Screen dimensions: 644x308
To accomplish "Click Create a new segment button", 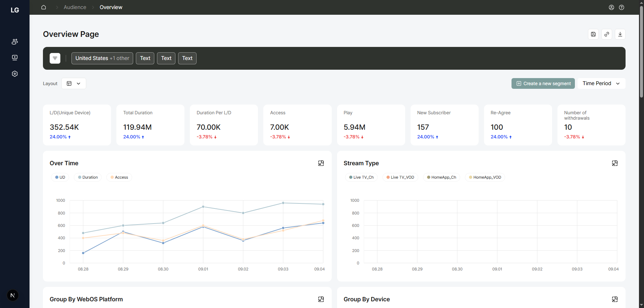I will point(543,83).
